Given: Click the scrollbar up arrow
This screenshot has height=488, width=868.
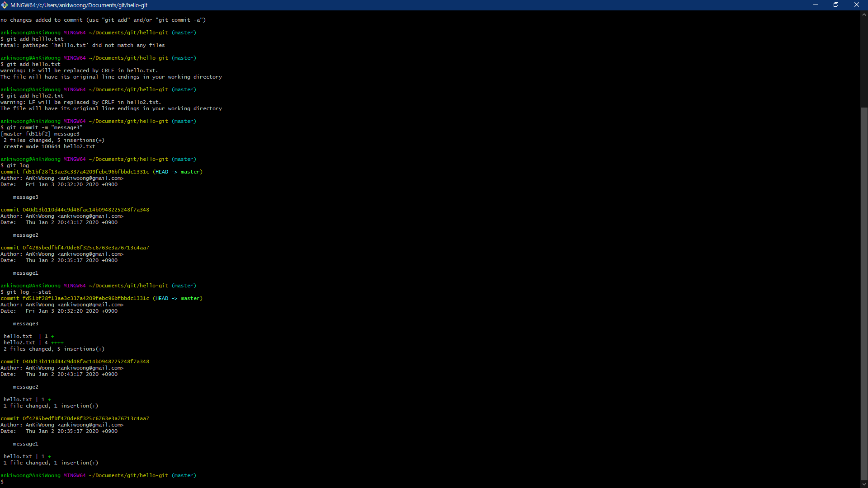Looking at the screenshot, I should click(864, 14).
